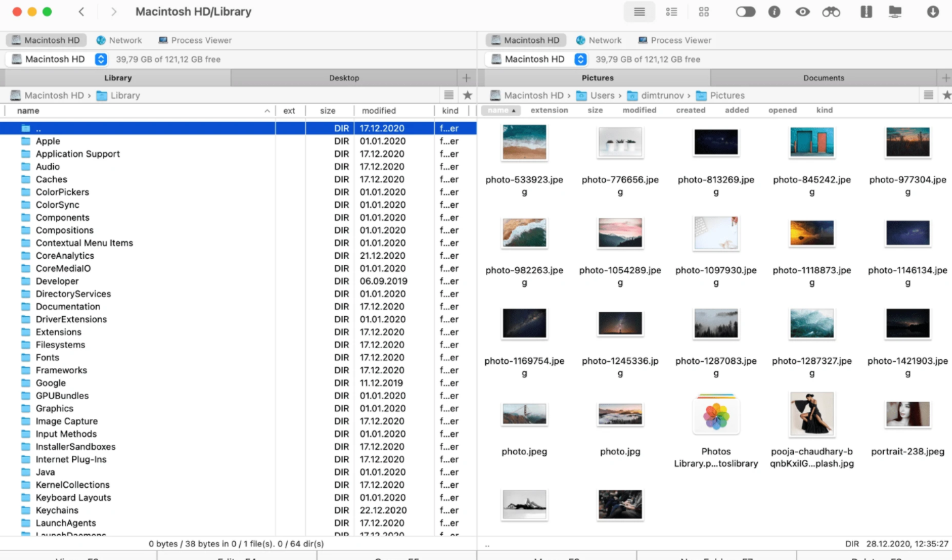
Task: Sort left pane by the ext column
Action: click(x=290, y=110)
